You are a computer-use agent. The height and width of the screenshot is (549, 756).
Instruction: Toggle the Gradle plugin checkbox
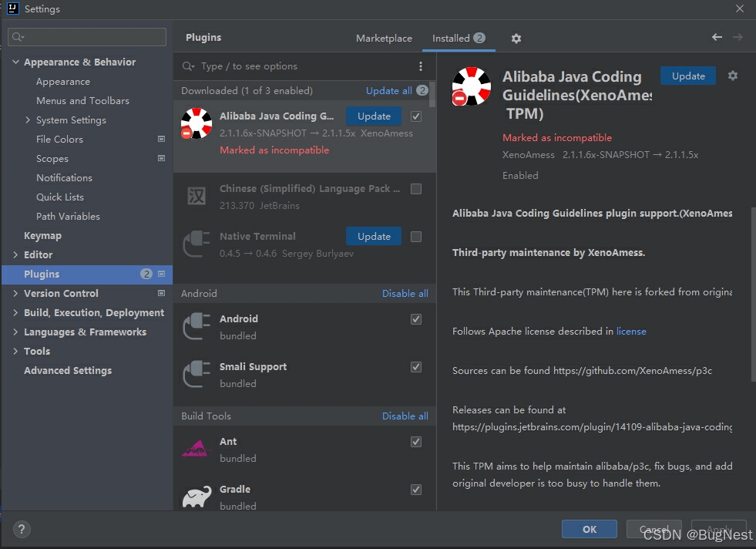tap(416, 489)
